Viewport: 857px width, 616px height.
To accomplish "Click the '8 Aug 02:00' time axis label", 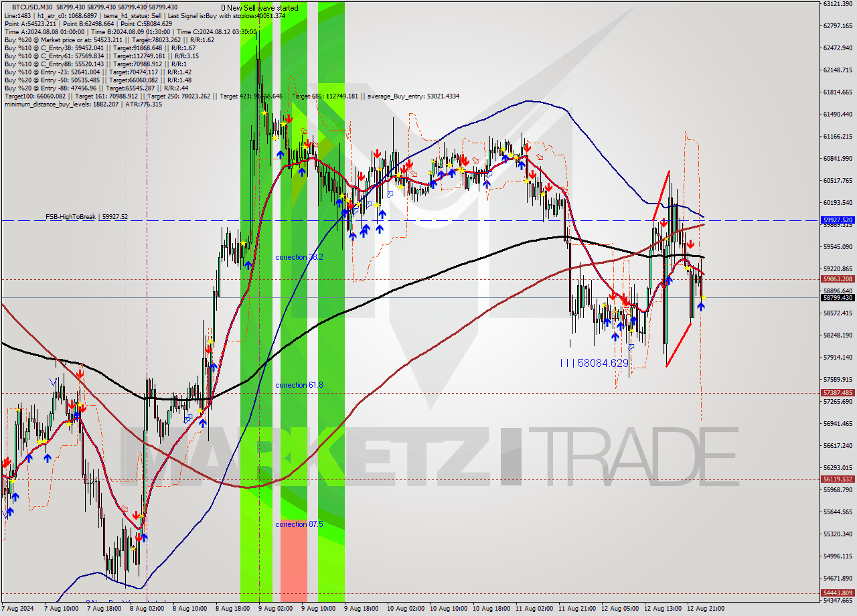I will pyautogui.click(x=147, y=609).
